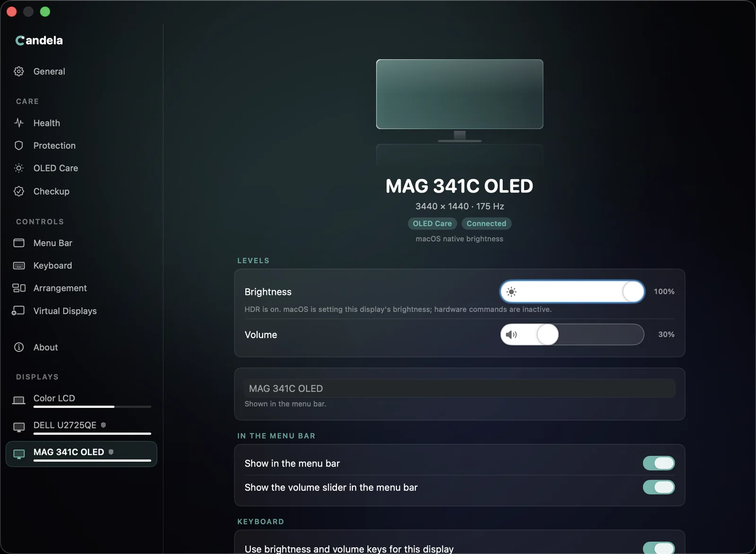Click the HDR is on notice text

click(398, 310)
